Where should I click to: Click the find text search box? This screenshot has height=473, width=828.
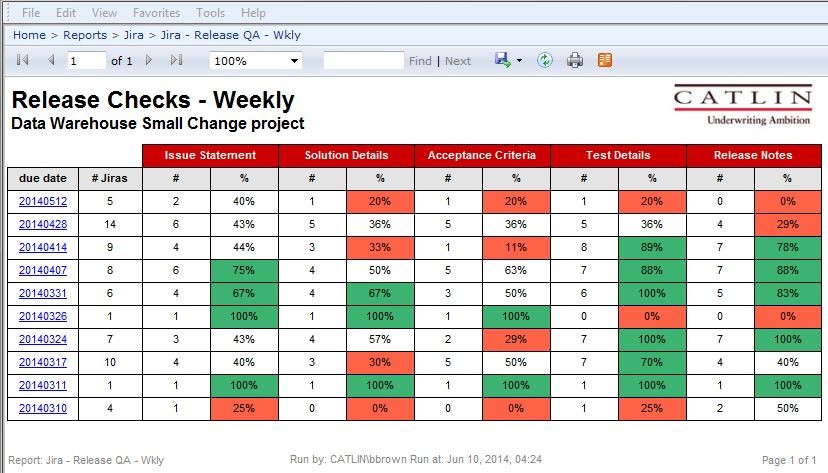pyautogui.click(x=363, y=61)
